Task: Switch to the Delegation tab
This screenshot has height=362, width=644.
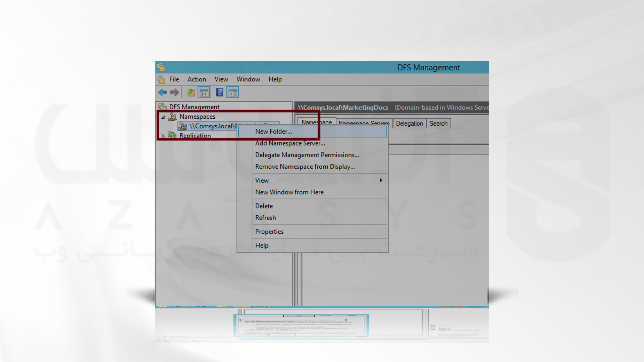Action: coord(409,123)
